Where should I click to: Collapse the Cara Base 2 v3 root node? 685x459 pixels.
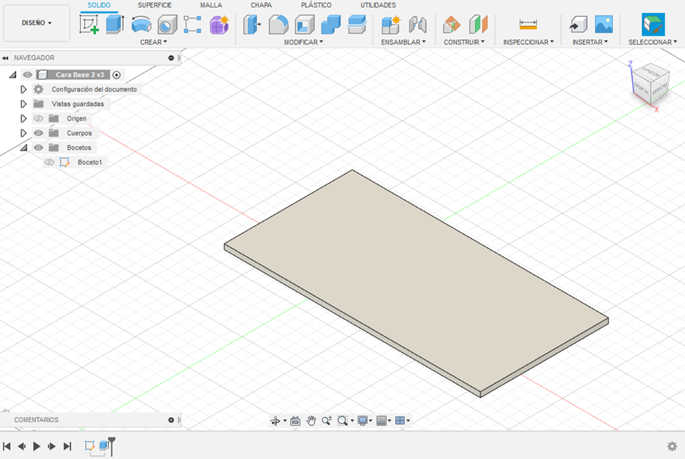click(x=13, y=75)
